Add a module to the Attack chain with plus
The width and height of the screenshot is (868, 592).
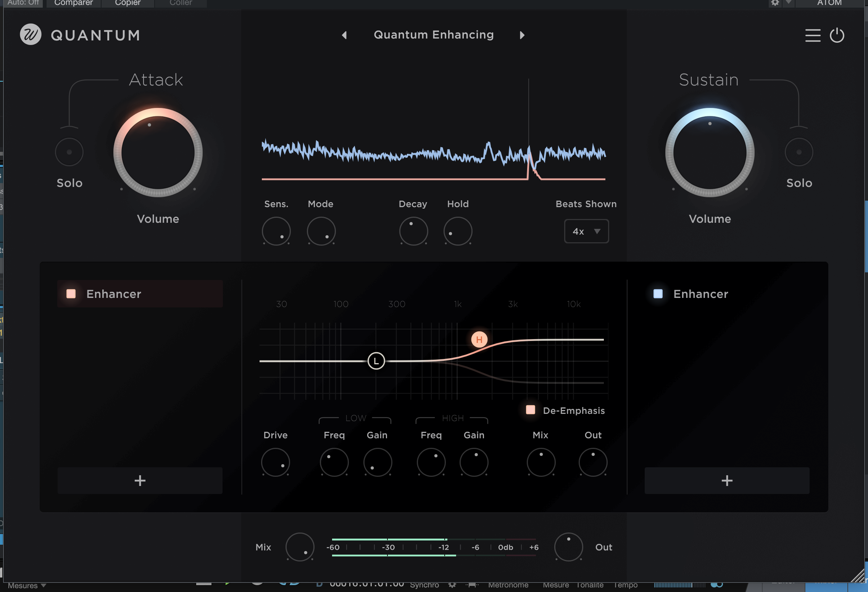tap(140, 481)
